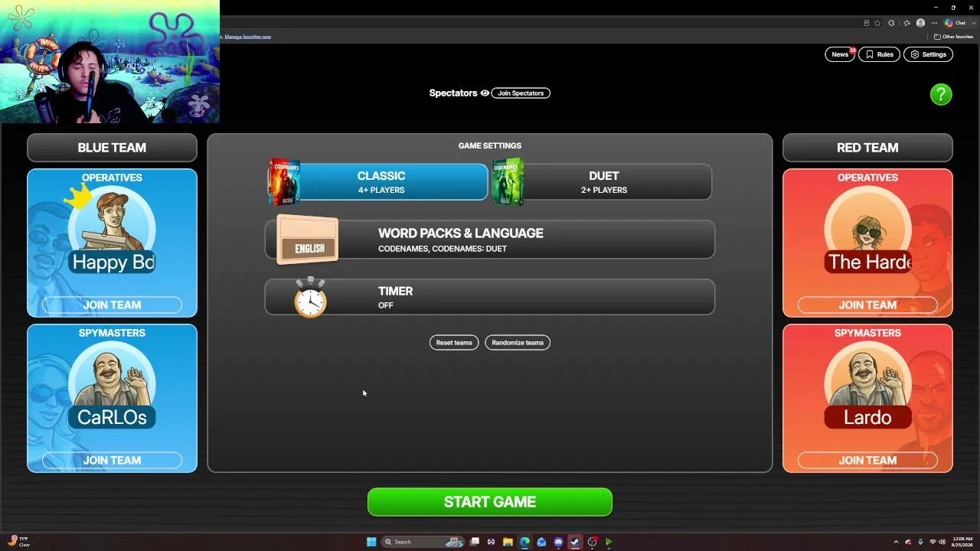Add this page to favorites star icon

pos(877,23)
